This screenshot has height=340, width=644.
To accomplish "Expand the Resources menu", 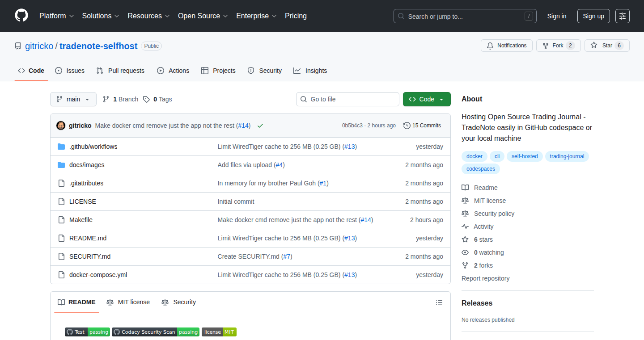I will pos(148,16).
